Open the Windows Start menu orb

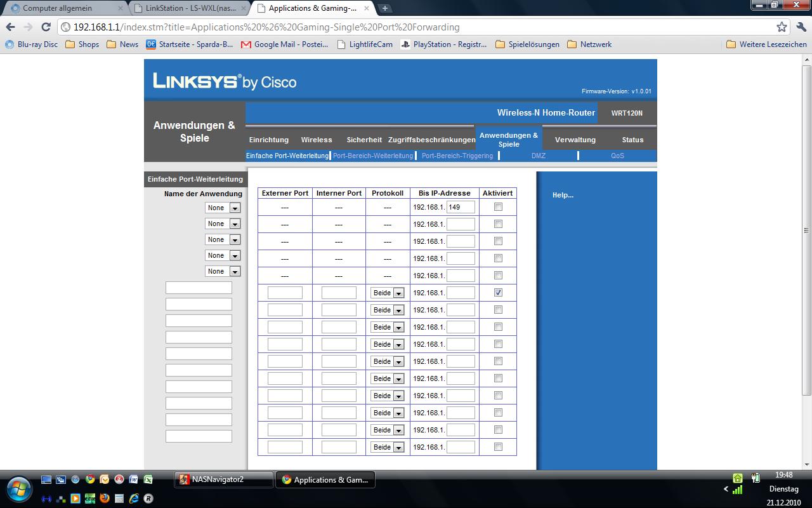(x=19, y=489)
